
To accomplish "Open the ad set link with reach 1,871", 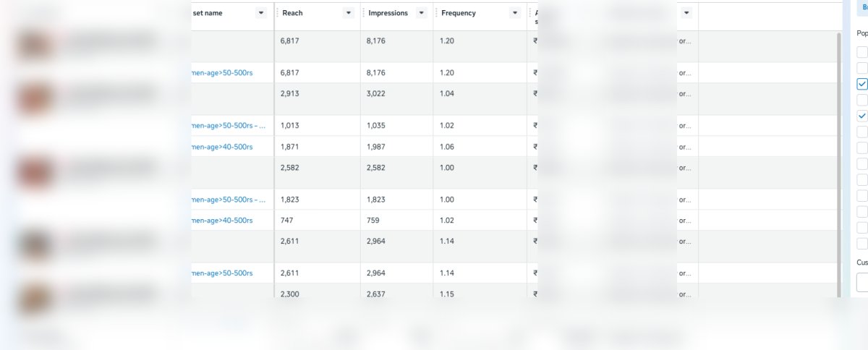I will (x=222, y=147).
